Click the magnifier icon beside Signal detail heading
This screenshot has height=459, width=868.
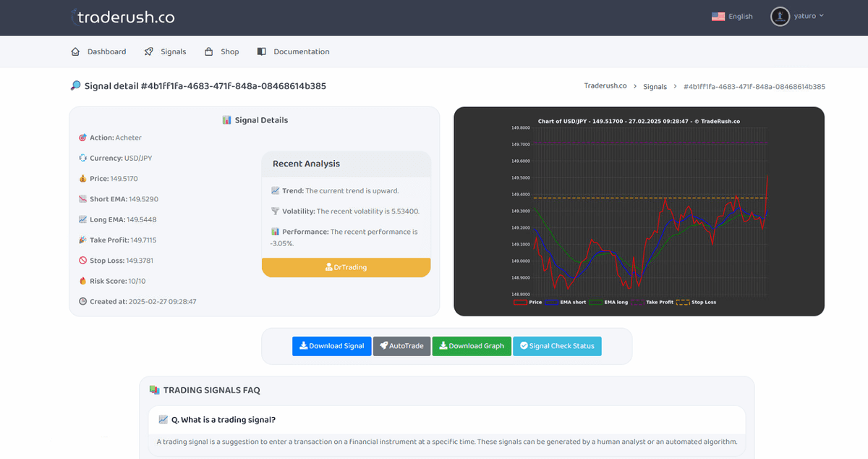tap(75, 85)
